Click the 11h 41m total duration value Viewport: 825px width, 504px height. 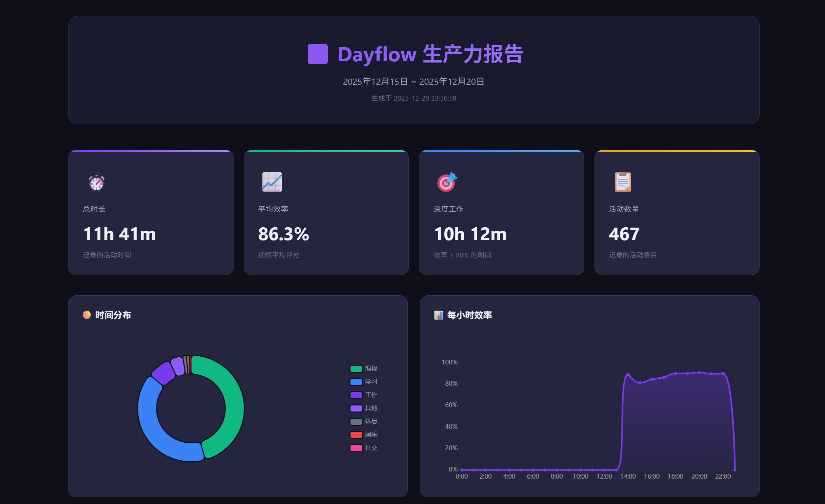click(x=119, y=234)
